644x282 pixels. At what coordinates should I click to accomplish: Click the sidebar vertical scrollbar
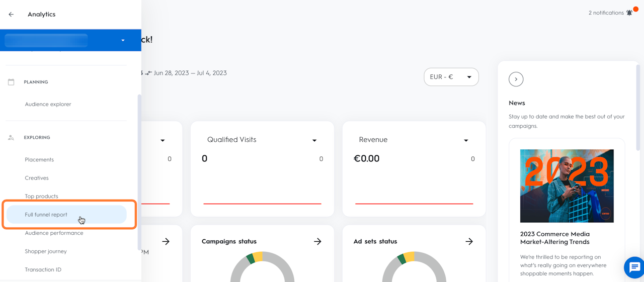pyautogui.click(x=139, y=171)
